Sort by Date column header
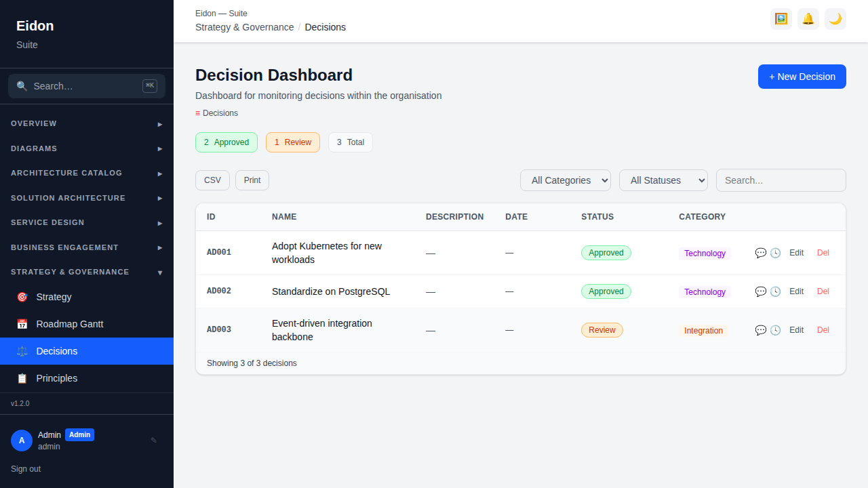868x488 pixels. [516, 217]
